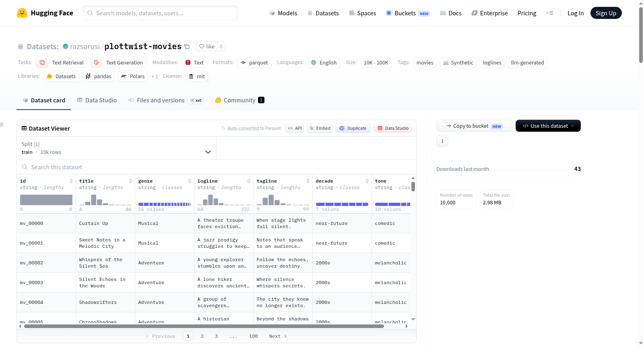Click the English language tag
This screenshot has width=644, height=347.
click(x=324, y=62)
